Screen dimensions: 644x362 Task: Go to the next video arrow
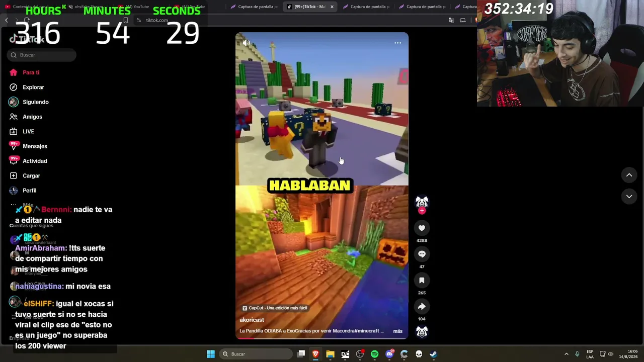point(629,196)
